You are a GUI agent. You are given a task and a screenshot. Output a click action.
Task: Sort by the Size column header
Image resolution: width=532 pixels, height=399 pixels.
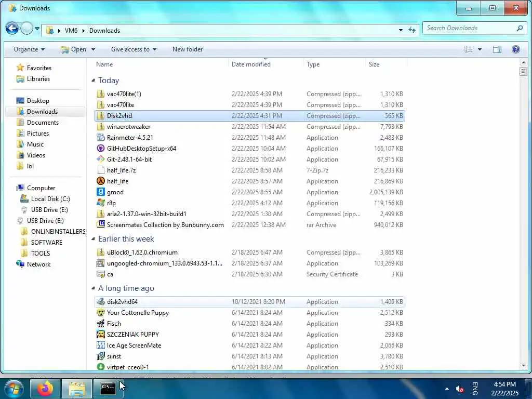(x=374, y=64)
